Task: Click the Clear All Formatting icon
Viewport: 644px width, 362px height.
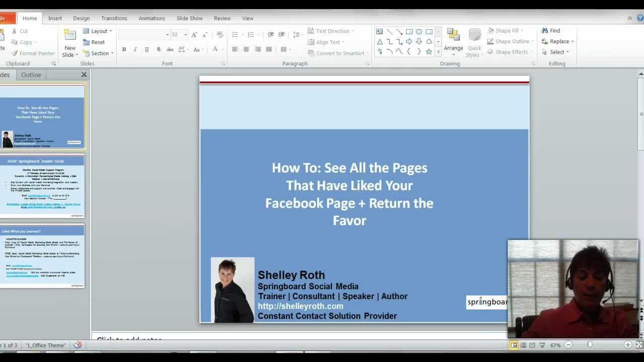Action: coord(220,35)
